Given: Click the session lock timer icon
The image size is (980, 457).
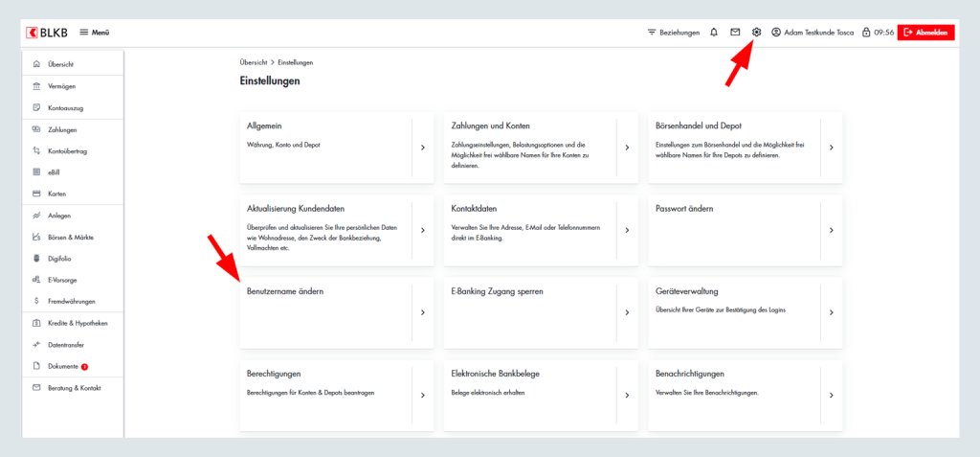Looking at the screenshot, I should (866, 33).
